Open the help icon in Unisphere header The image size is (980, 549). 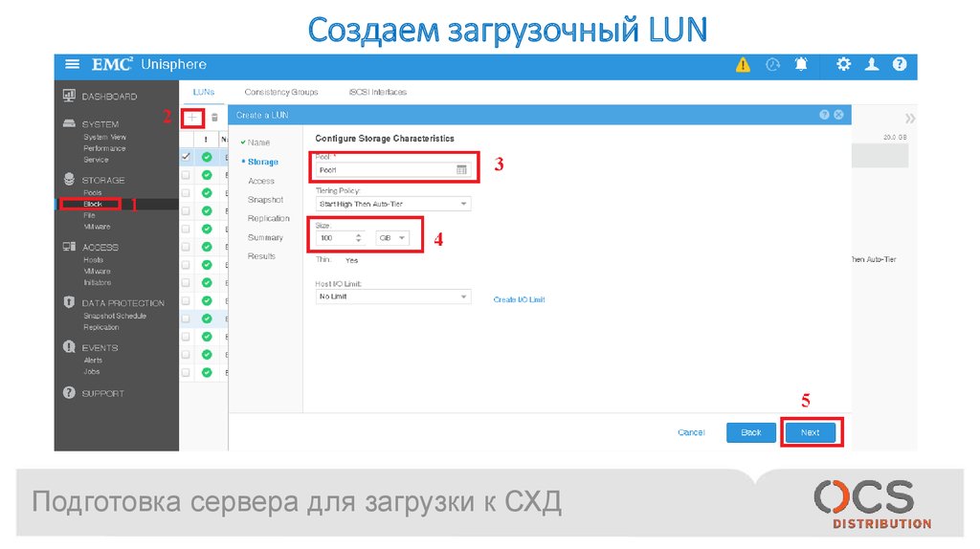point(900,64)
